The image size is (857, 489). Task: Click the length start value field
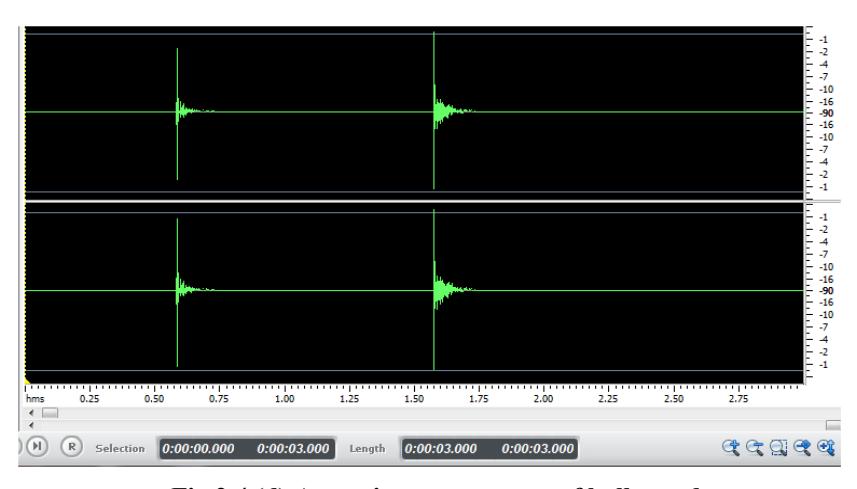click(x=441, y=449)
